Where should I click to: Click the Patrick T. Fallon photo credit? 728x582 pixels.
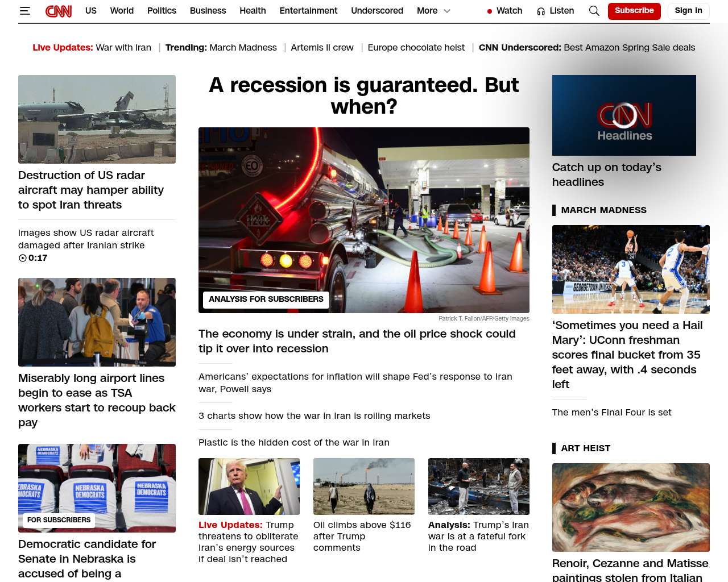(484, 319)
